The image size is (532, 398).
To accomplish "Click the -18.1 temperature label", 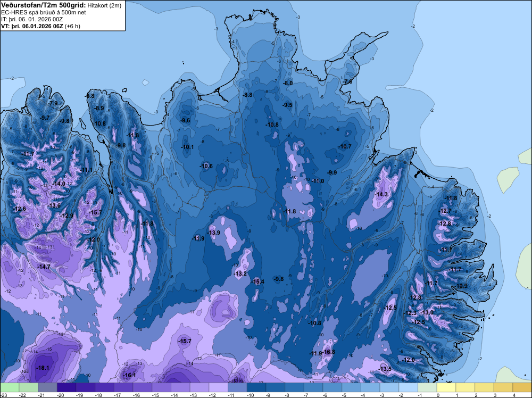I will pyautogui.click(x=43, y=368).
